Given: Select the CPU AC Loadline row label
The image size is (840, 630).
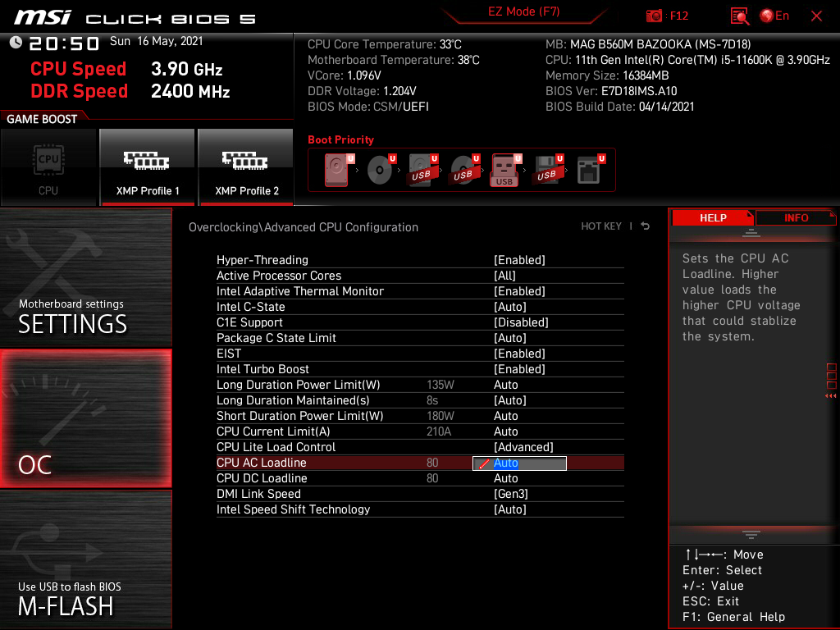Looking at the screenshot, I should (x=261, y=463).
